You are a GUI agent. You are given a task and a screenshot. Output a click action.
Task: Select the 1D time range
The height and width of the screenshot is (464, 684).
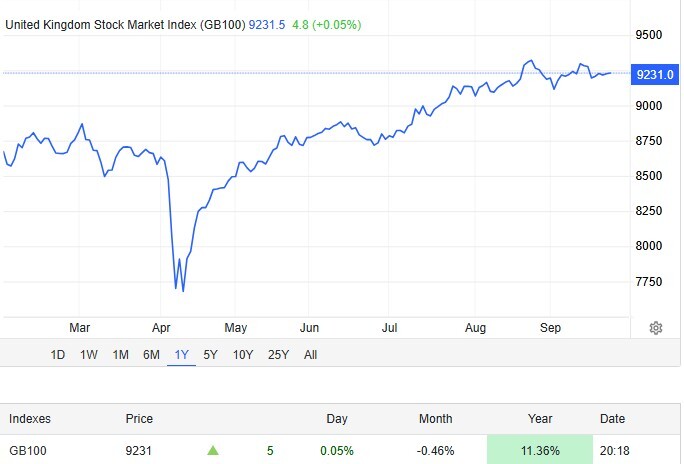(58, 354)
